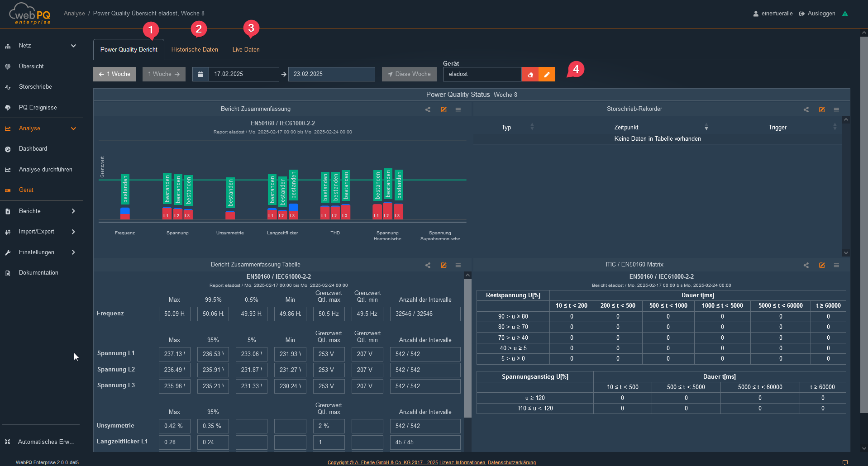Sort the recorder table by Trigger

tap(835, 128)
